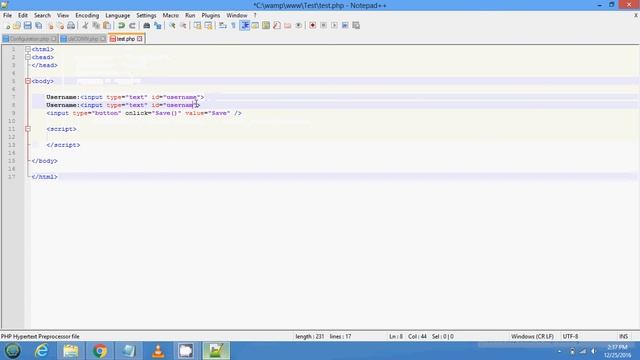Toggle file monitoring eye icon
Screen dimensions: 640x360
(x=299, y=26)
